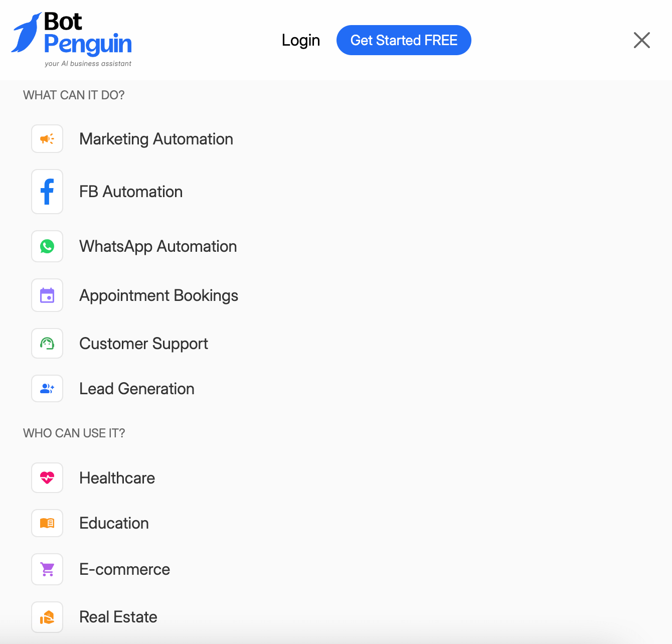Click the Get Started FREE button
672x644 pixels.
404,40
